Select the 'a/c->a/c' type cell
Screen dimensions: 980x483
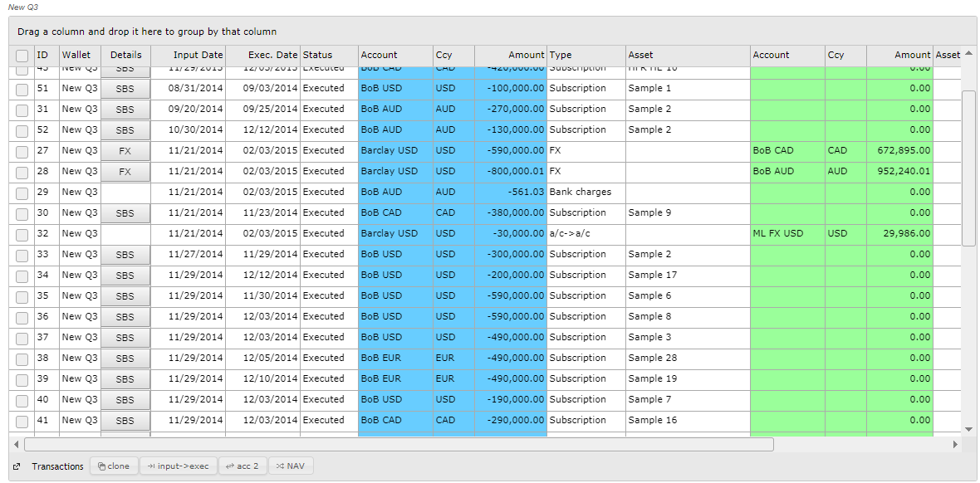tap(586, 234)
